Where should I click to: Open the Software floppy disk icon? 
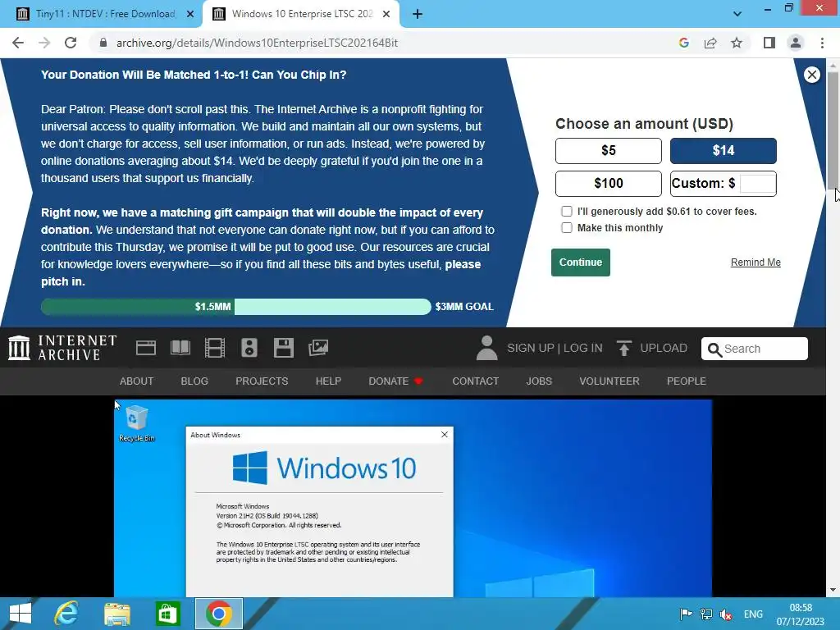click(283, 348)
